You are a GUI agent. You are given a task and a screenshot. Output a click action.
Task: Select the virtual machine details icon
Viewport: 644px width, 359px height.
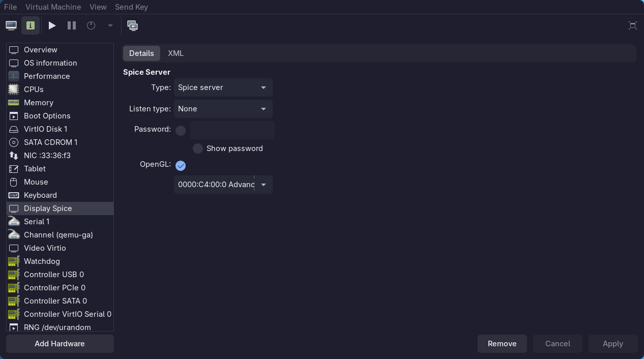[30, 25]
